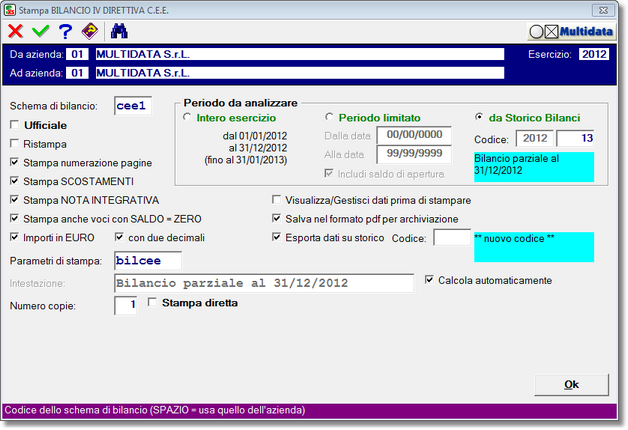628x430 pixels.
Task: Uncheck Stampa numerazione pagine
Action: (14, 162)
